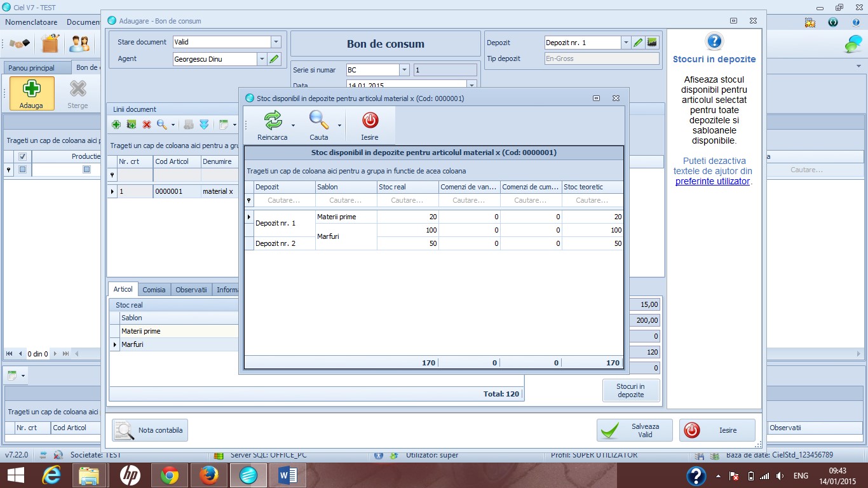Click the Stoc real value 100 cell
The image size is (868, 488).
407,230
